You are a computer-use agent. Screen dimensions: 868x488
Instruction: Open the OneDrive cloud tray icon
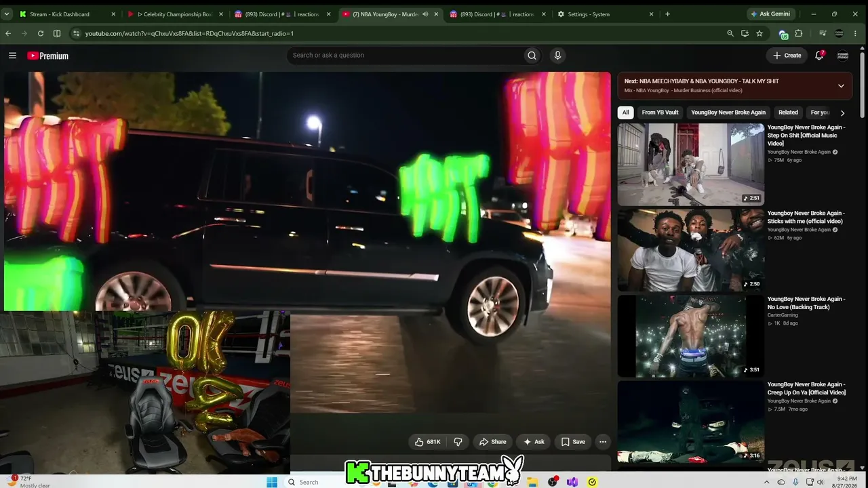(781, 482)
